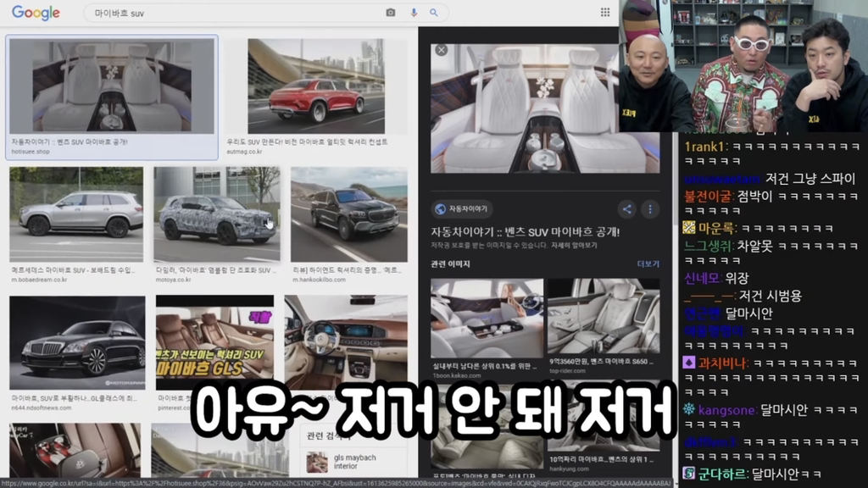The width and height of the screenshot is (868, 488).
Task: Click gls maybach interior related search
Action: tap(354, 462)
